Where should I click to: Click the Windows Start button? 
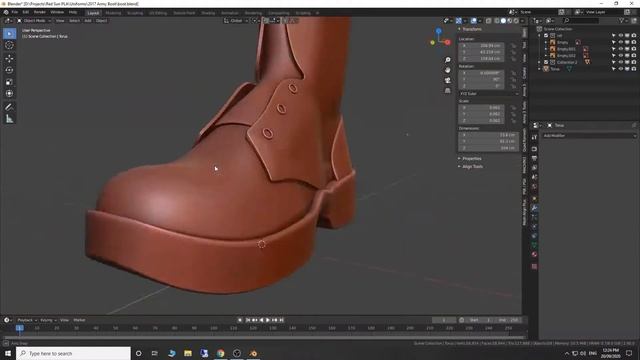tap(8, 353)
